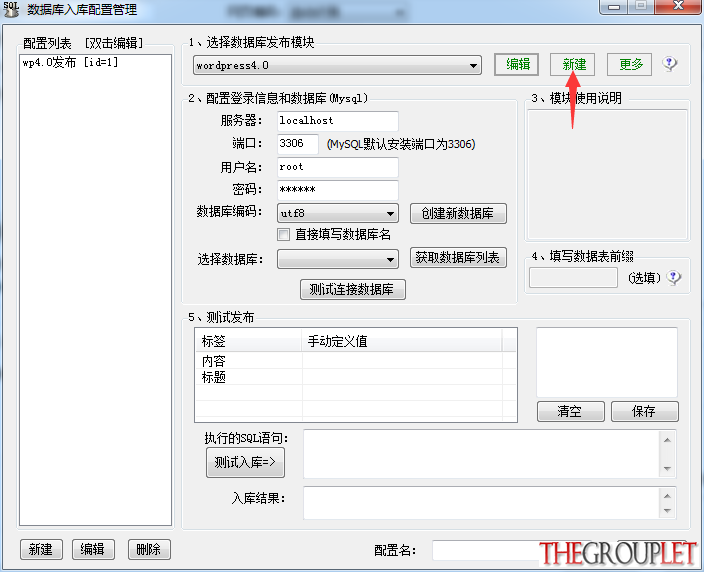Close the 数据库入库配置管理 window
704x572 pixels.
678,6
